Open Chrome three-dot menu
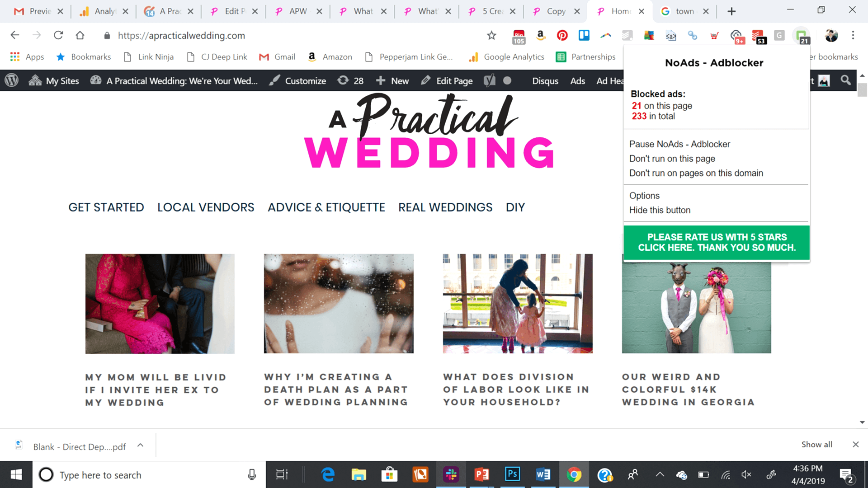868x488 pixels. pyautogui.click(x=853, y=35)
